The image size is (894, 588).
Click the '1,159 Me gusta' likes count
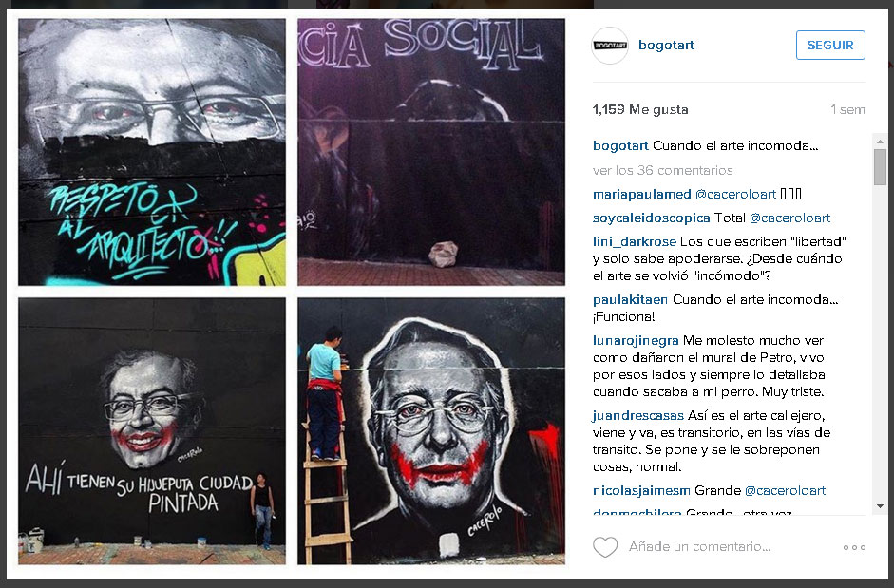(x=640, y=109)
